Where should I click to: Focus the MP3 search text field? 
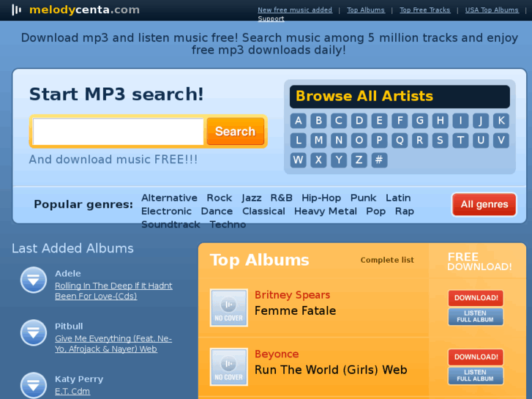118,132
